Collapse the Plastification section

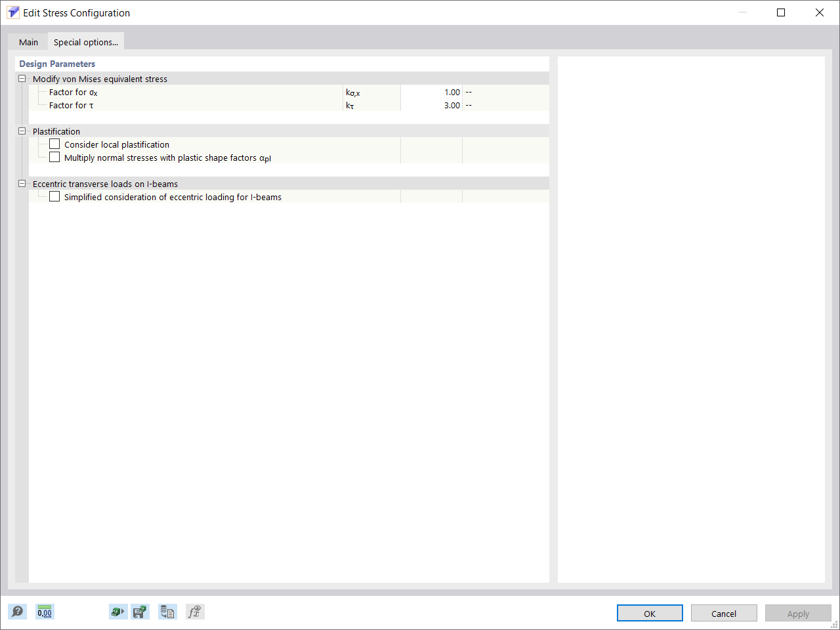tap(22, 131)
